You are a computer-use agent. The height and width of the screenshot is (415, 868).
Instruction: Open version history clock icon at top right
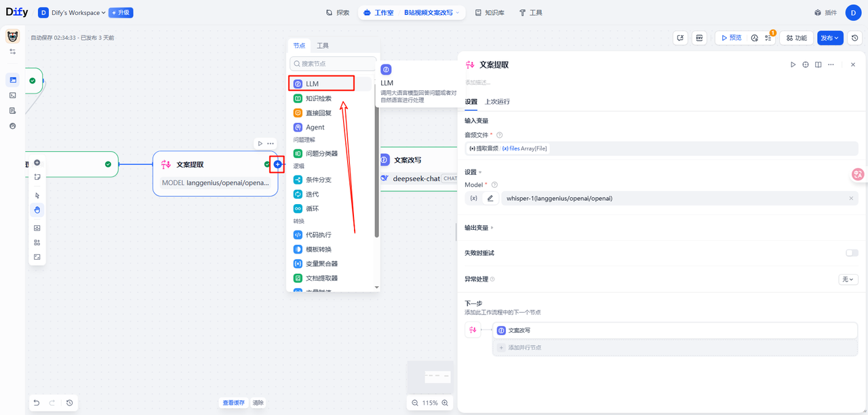(x=855, y=38)
